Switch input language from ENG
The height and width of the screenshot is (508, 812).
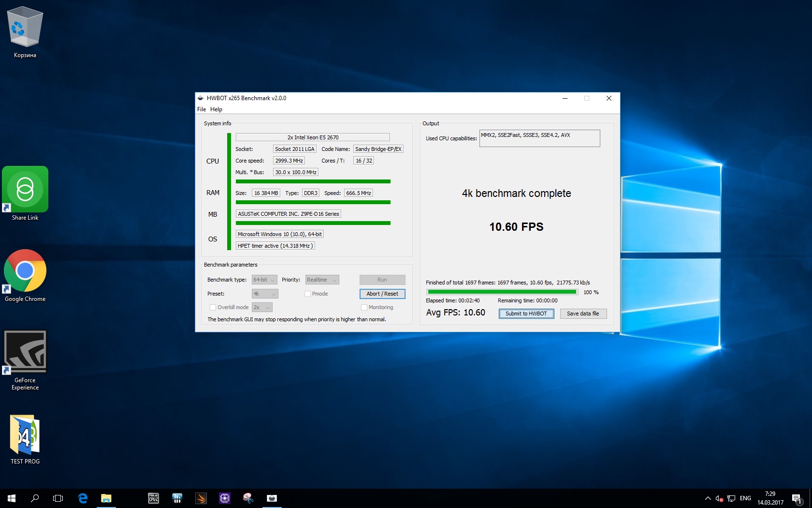pyautogui.click(x=745, y=498)
